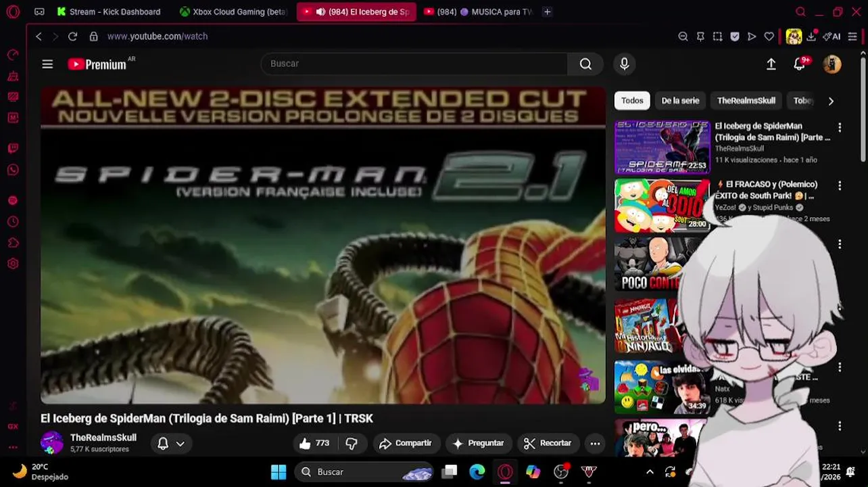The height and width of the screenshot is (487, 868).
Task: Open Windows Start menu
Action: click(279, 472)
